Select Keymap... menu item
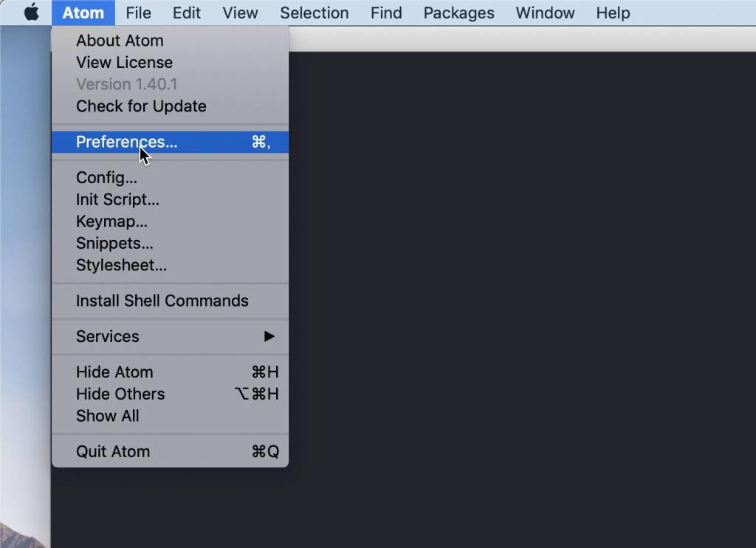The width and height of the screenshot is (756, 548). 111,222
